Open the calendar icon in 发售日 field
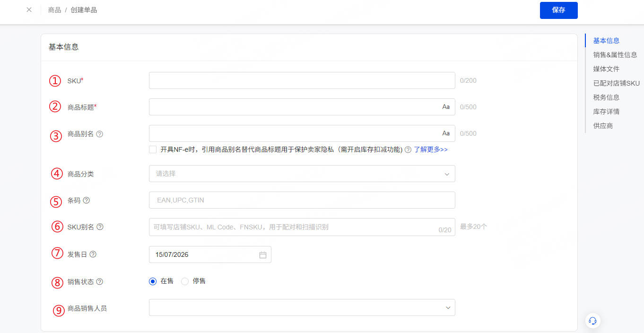 [263, 254]
